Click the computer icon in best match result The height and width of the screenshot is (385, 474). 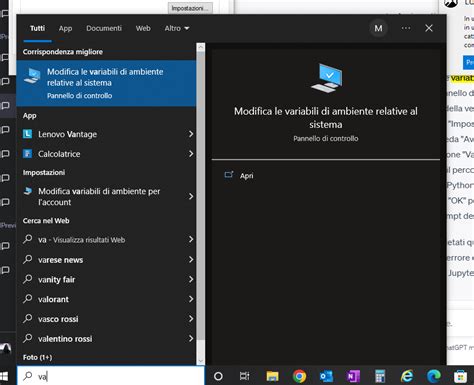point(32,76)
